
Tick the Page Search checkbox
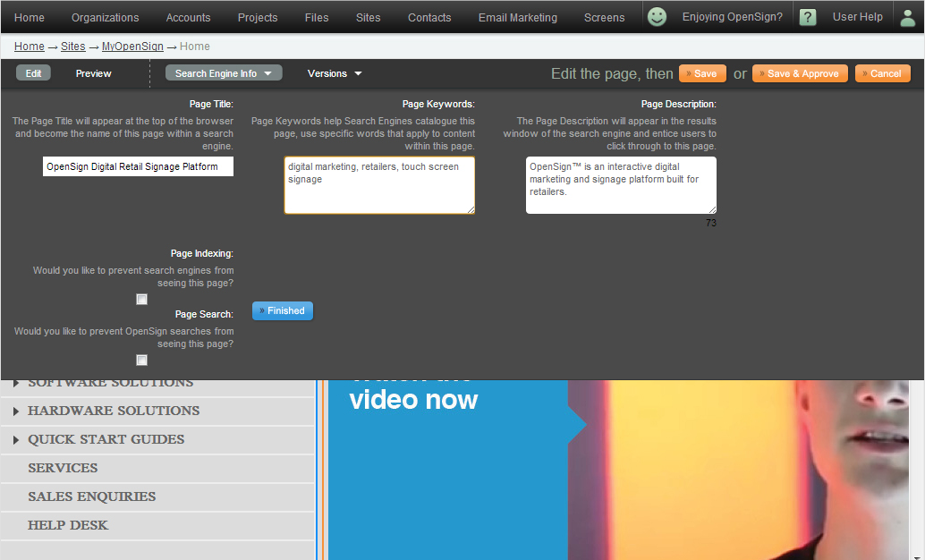point(141,360)
